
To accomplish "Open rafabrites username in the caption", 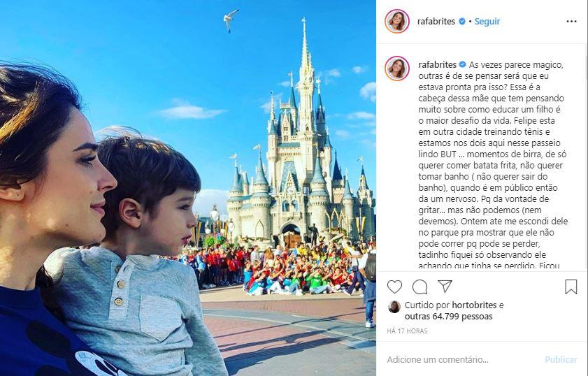I will click(x=437, y=64).
